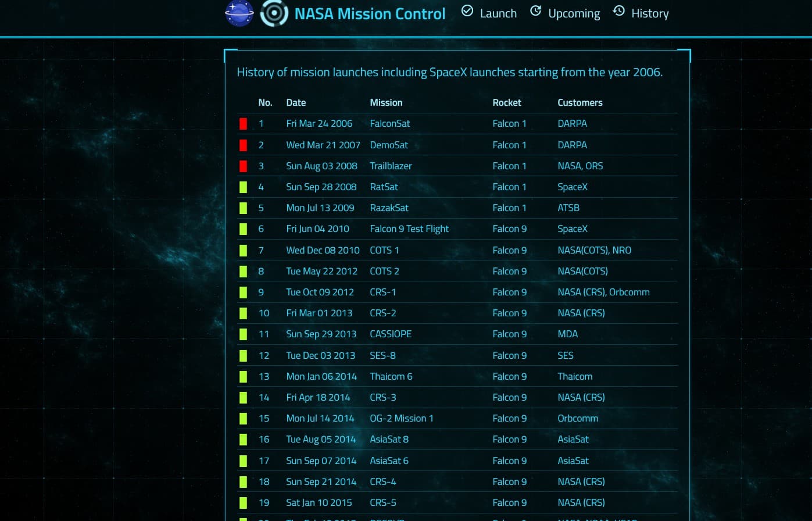
Task: Click red status indicator for FalconSat
Action: pyautogui.click(x=243, y=124)
